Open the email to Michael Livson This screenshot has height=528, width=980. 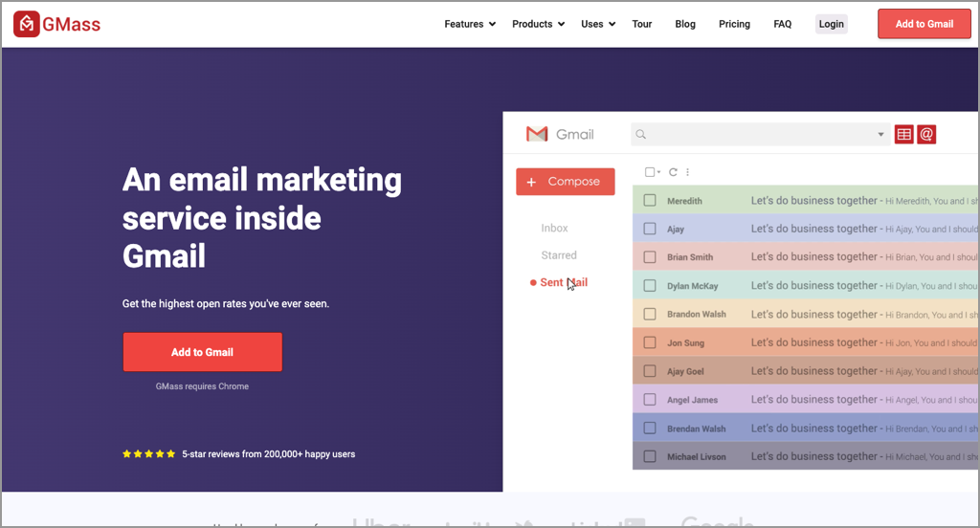[806, 457]
